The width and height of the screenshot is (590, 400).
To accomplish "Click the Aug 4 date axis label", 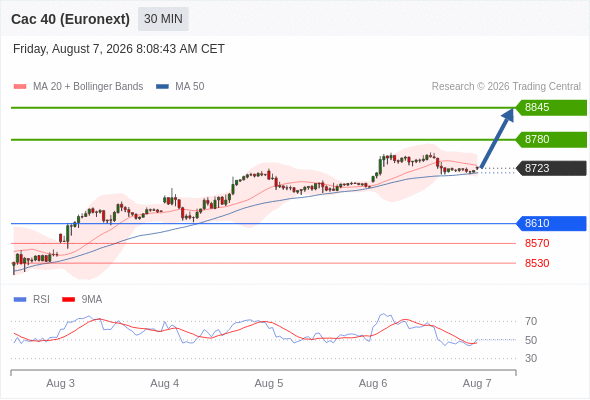I will pyautogui.click(x=165, y=383).
